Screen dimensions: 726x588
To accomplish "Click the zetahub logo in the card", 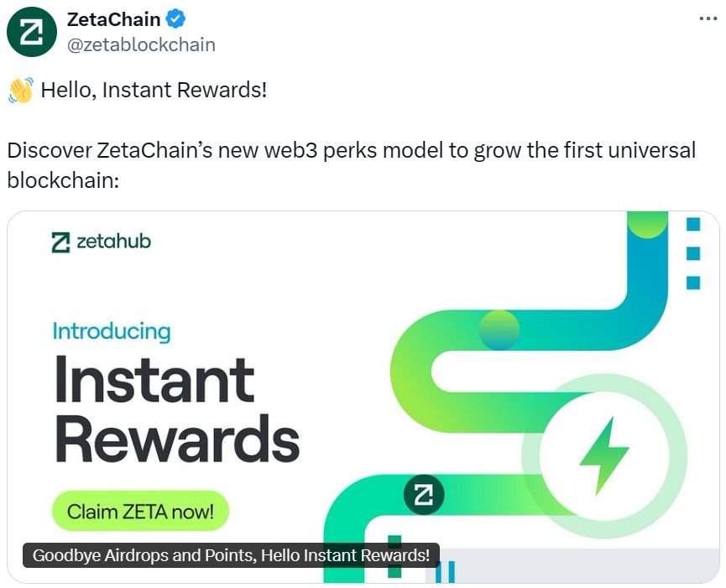I will pos(101,242).
